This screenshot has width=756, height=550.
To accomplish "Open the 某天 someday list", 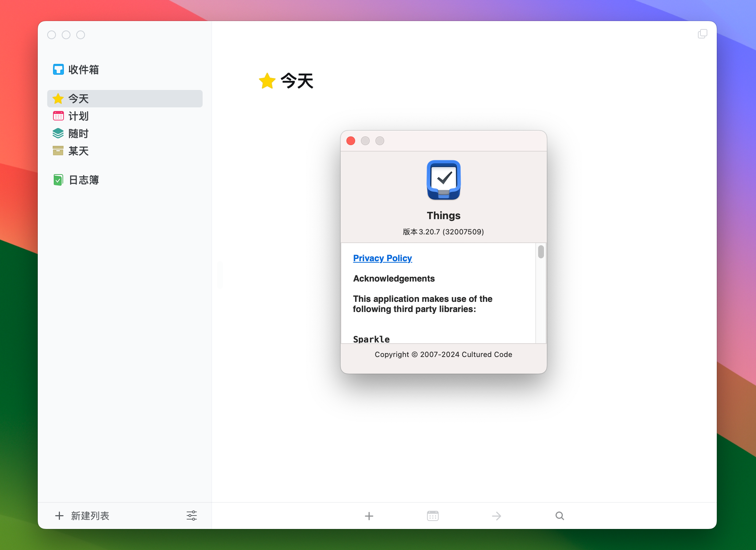I will click(x=125, y=151).
